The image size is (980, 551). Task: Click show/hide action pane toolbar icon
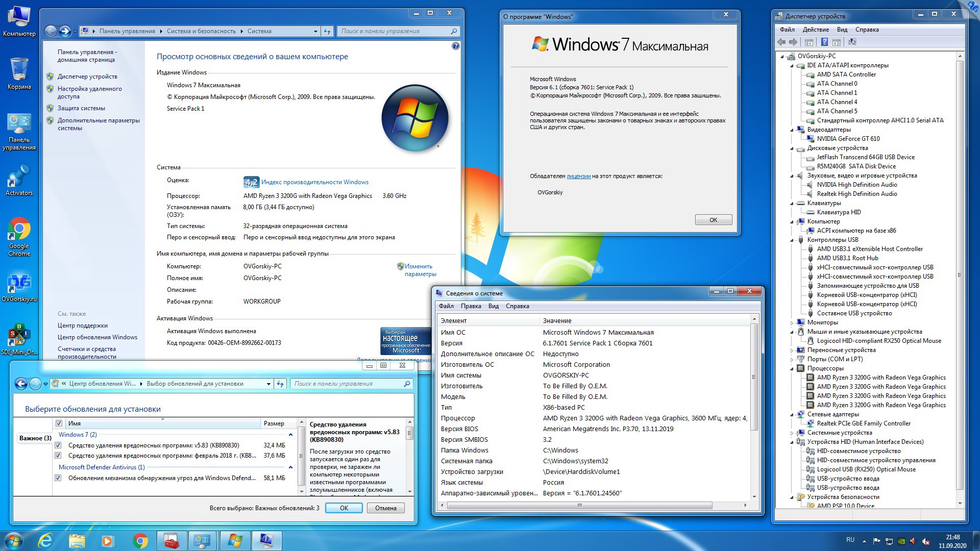pos(837,42)
